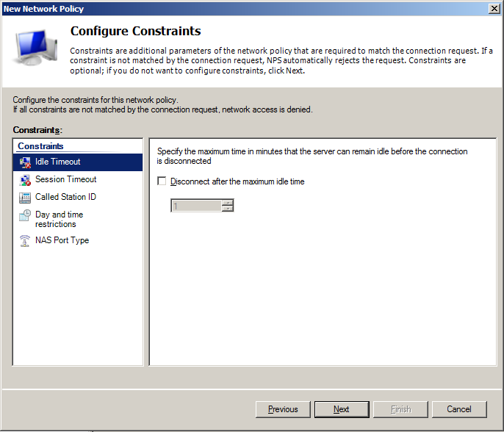504x432 pixels.
Task: Click the Configure Constraints heading
Action: pyautogui.click(x=136, y=31)
